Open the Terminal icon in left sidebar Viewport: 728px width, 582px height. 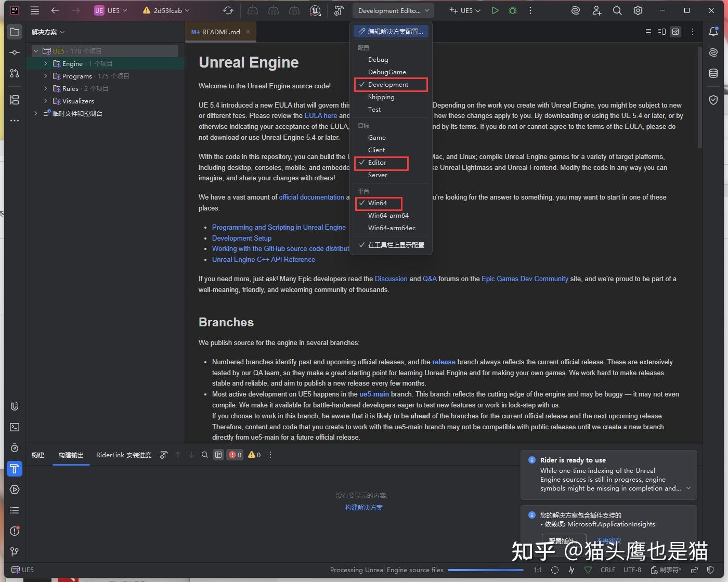point(14,427)
